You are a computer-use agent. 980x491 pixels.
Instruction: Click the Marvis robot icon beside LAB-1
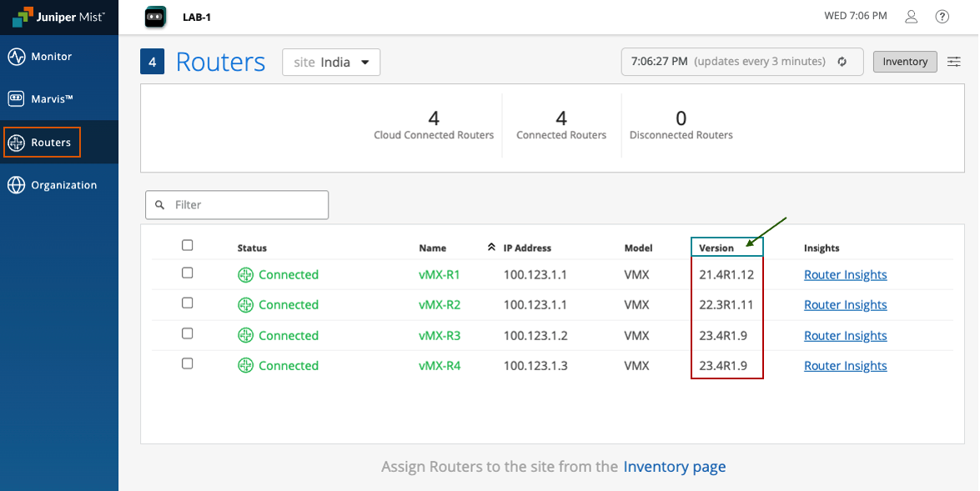click(155, 17)
